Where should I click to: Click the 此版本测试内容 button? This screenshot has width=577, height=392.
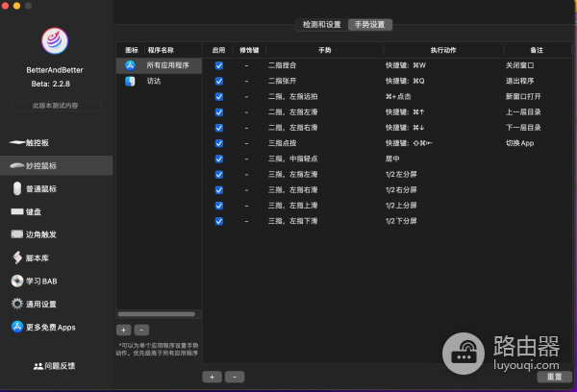point(55,106)
